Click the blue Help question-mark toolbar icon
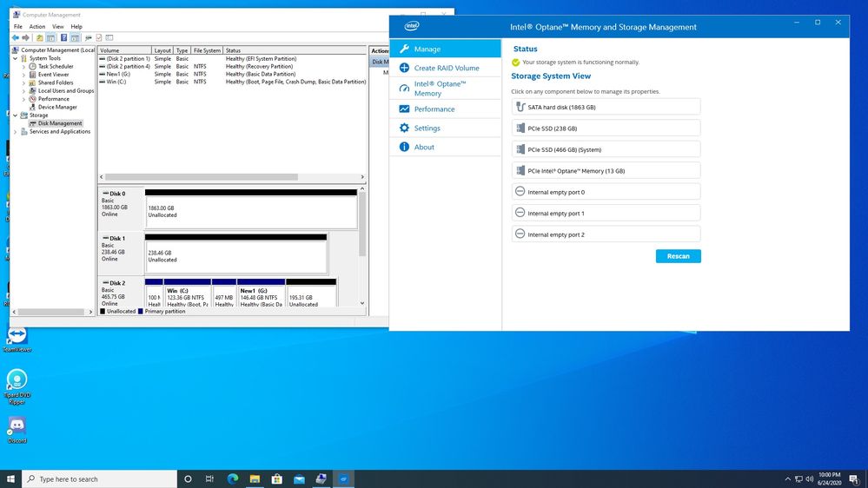Image resolution: width=868 pixels, height=488 pixels. pyautogui.click(x=63, y=37)
